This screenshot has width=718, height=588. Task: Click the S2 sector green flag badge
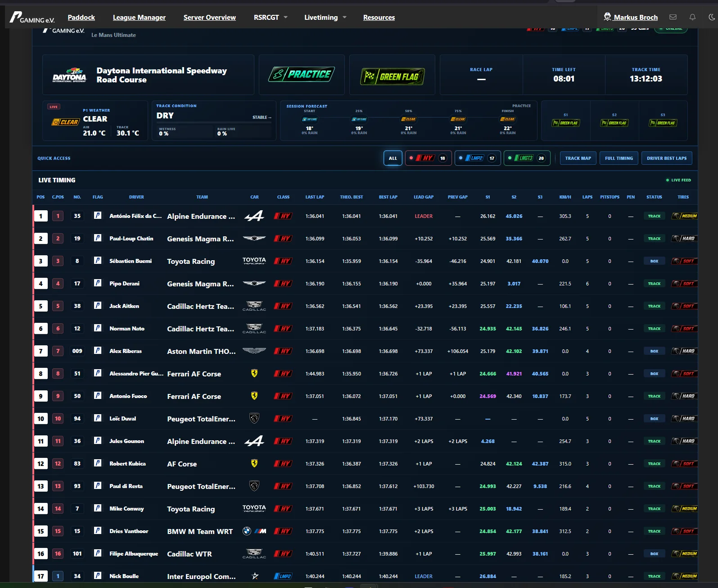tap(614, 123)
